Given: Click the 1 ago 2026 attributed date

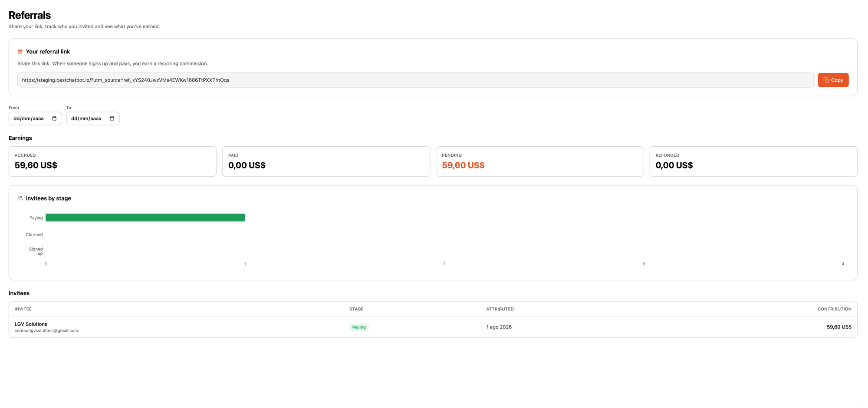Looking at the screenshot, I should pos(499,327).
